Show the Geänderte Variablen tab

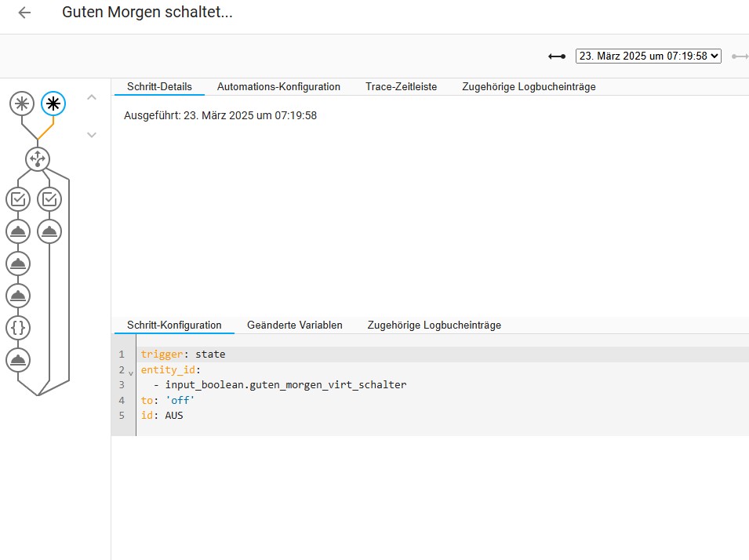click(294, 325)
